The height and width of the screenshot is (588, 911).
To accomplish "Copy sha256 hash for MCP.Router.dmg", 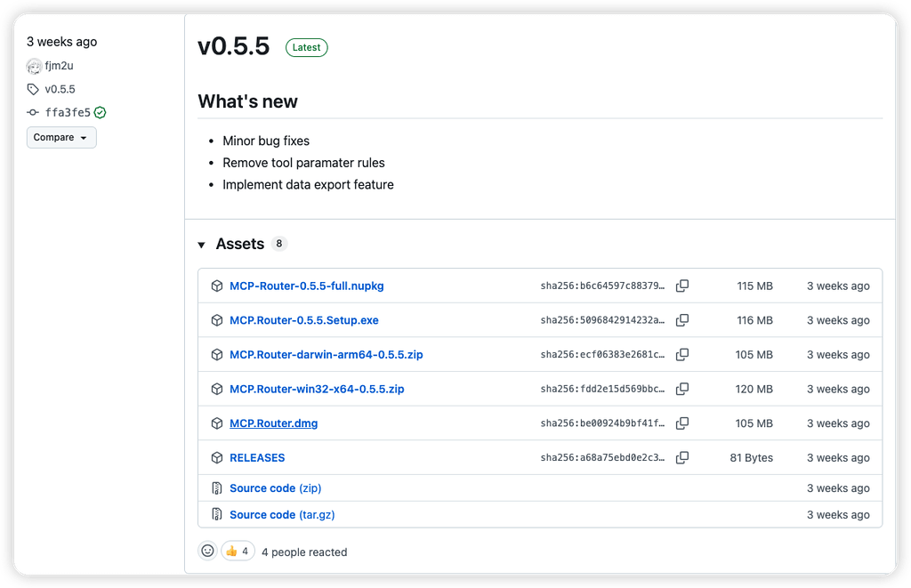I will click(x=682, y=423).
